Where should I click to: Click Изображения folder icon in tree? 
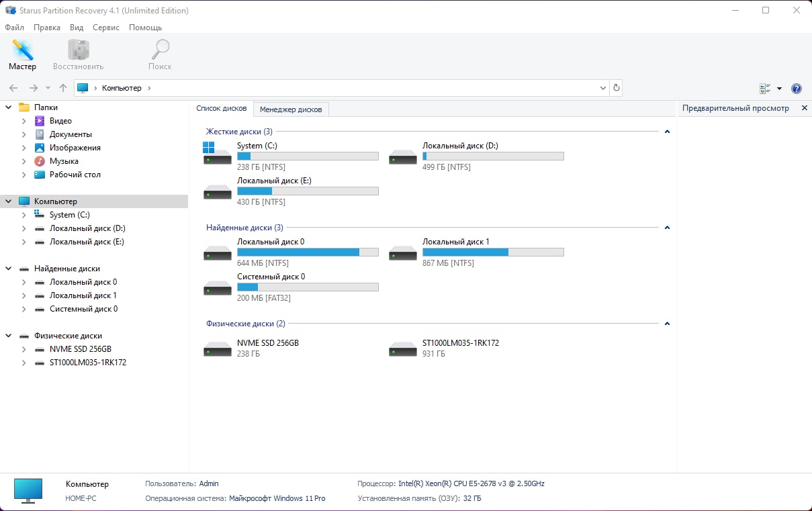pos(40,148)
